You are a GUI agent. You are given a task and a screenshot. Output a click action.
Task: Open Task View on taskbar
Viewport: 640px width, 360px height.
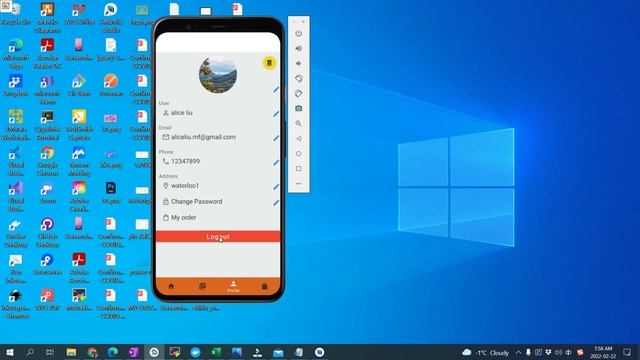pos(50,352)
